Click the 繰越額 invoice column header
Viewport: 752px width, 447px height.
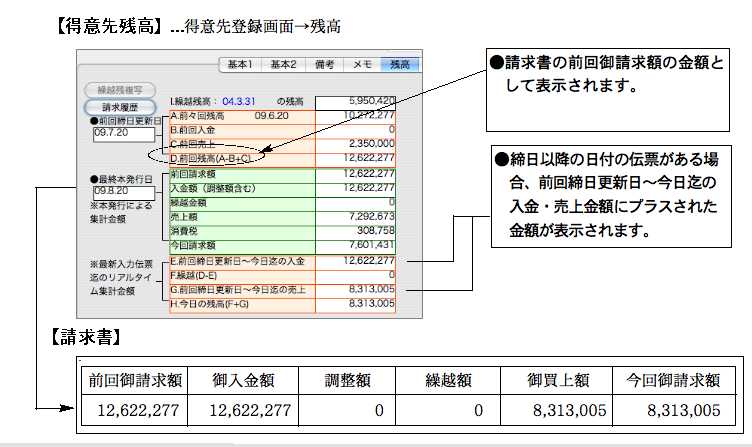pos(448,381)
